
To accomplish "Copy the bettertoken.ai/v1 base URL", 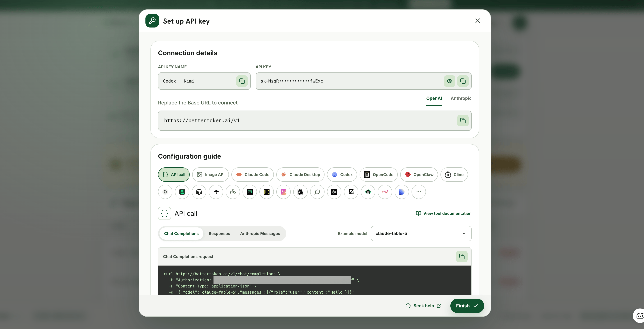I will pos(463,121).
